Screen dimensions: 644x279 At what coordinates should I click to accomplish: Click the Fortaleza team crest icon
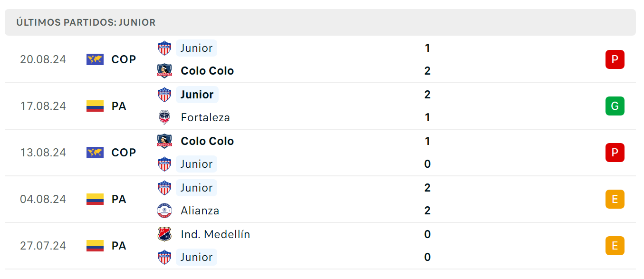click(x=164, y=117)
